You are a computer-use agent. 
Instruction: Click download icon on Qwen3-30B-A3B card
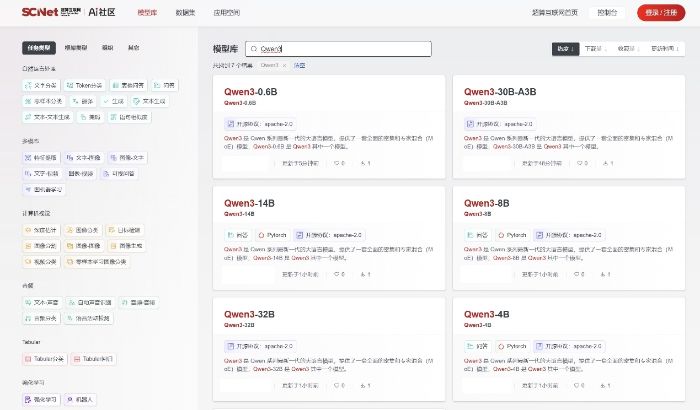click(606, 163)
